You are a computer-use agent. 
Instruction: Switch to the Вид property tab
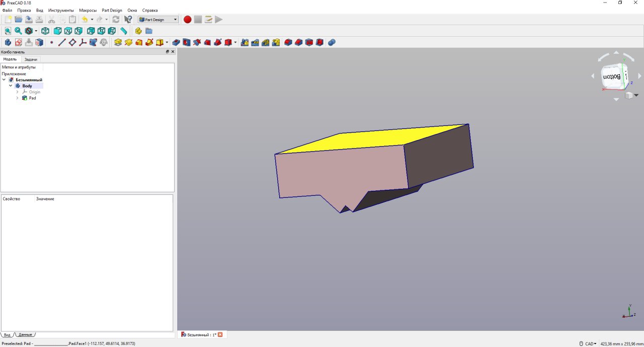(7, 335)
